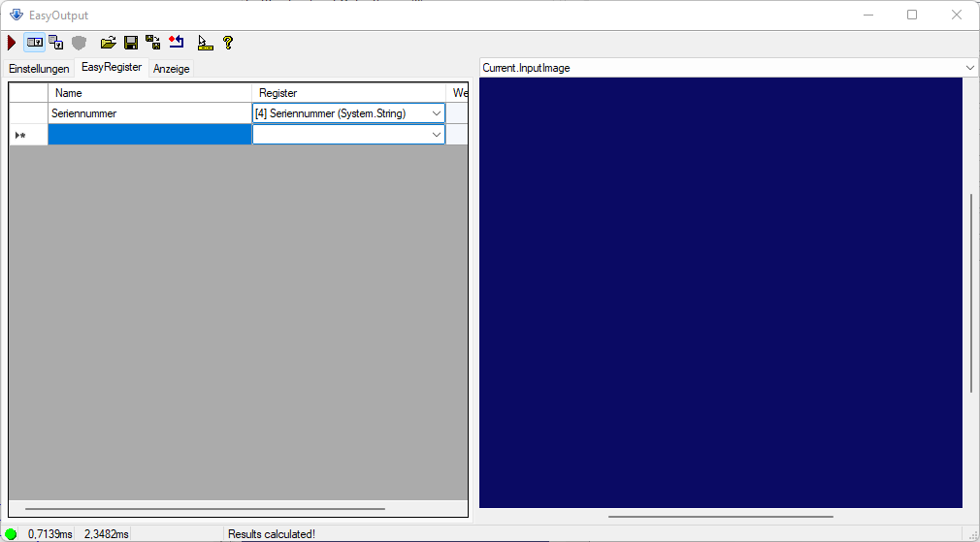Select the EasyRegister tab
The width and height of the screenshot is (980, 542).
pos(112,68)
